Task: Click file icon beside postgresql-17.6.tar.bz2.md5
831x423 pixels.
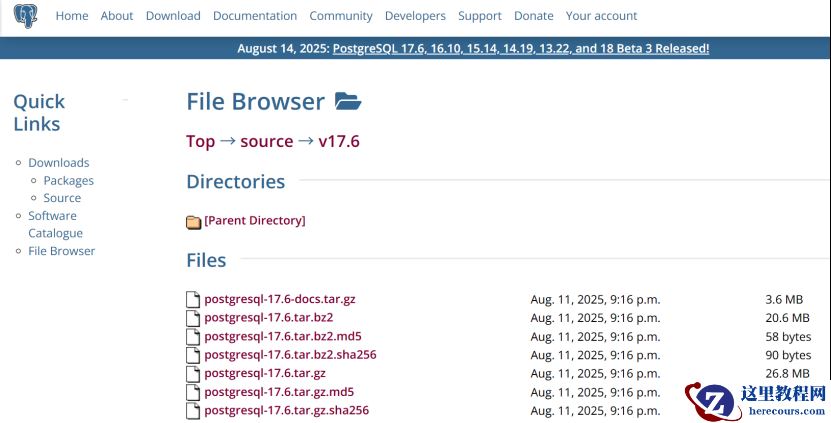Action: pyautogui.click(x=194, y=336)
